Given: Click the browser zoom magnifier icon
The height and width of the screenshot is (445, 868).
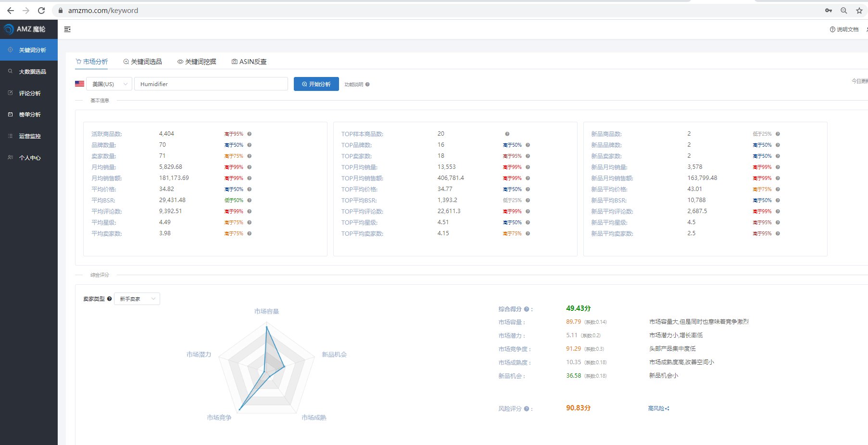Looking at the screenshot, I should click(x=843, y=11).
